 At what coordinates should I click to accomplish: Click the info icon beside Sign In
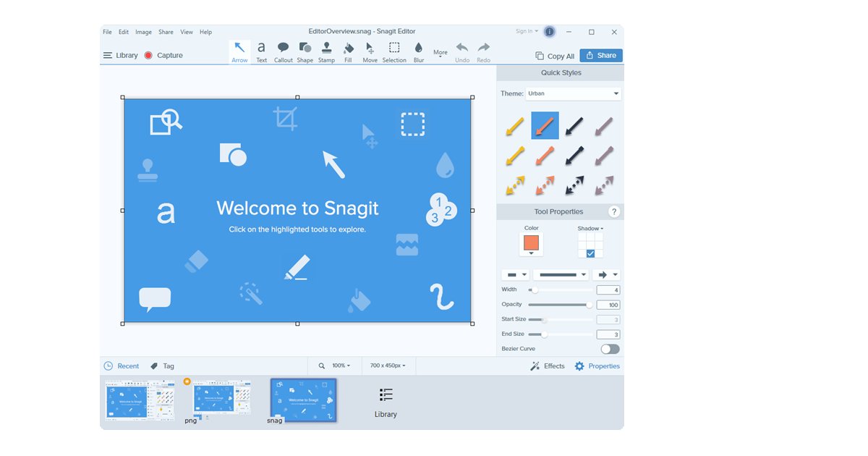tap(549, 32)
